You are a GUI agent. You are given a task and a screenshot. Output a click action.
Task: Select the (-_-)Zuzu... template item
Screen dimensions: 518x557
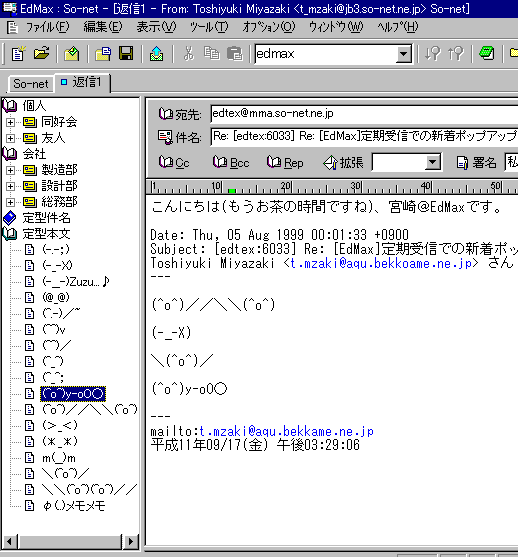click(75, 282)
